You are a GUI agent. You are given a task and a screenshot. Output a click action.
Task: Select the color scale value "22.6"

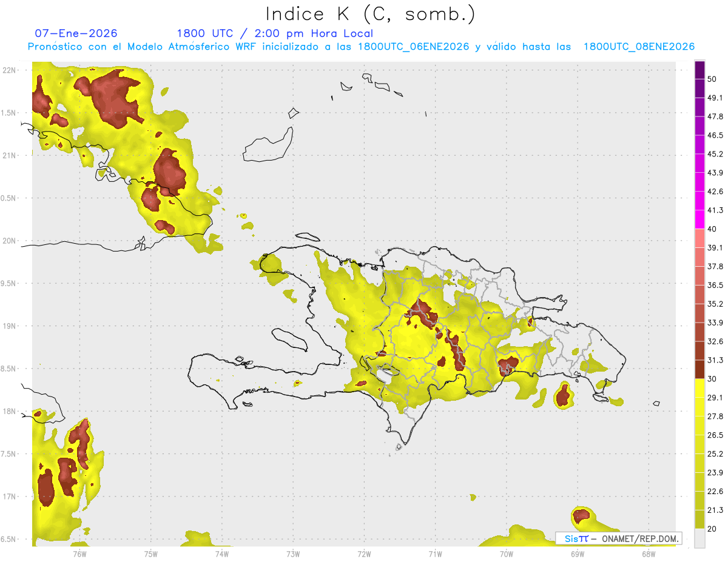[x=716, y=492]
